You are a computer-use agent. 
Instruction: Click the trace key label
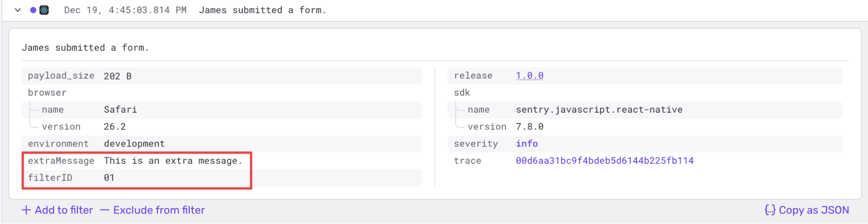point(467,161)
